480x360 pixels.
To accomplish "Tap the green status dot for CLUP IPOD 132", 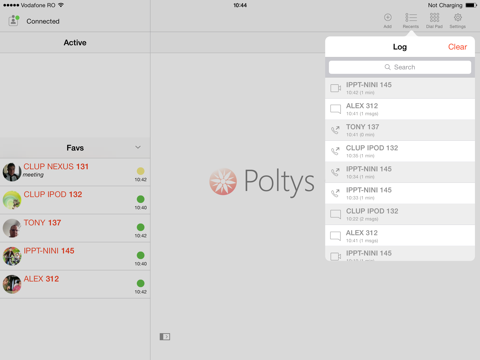I will coord(141,199).
